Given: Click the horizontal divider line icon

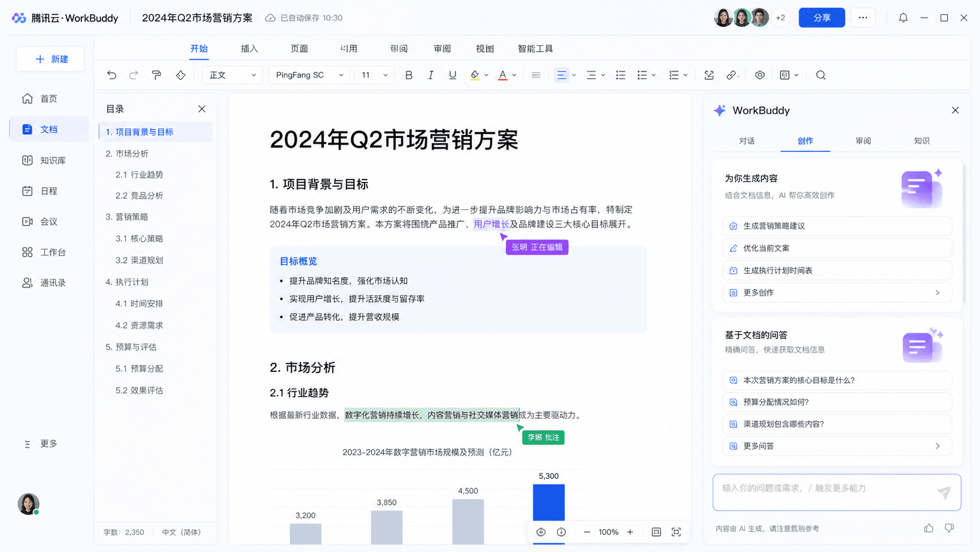Looking at the screenshot, I should 536,75.
